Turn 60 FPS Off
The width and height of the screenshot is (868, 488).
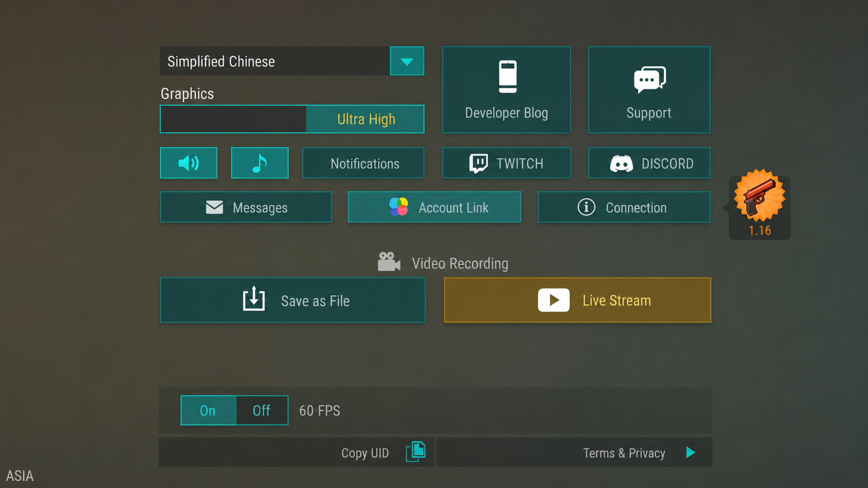[262, 410]
